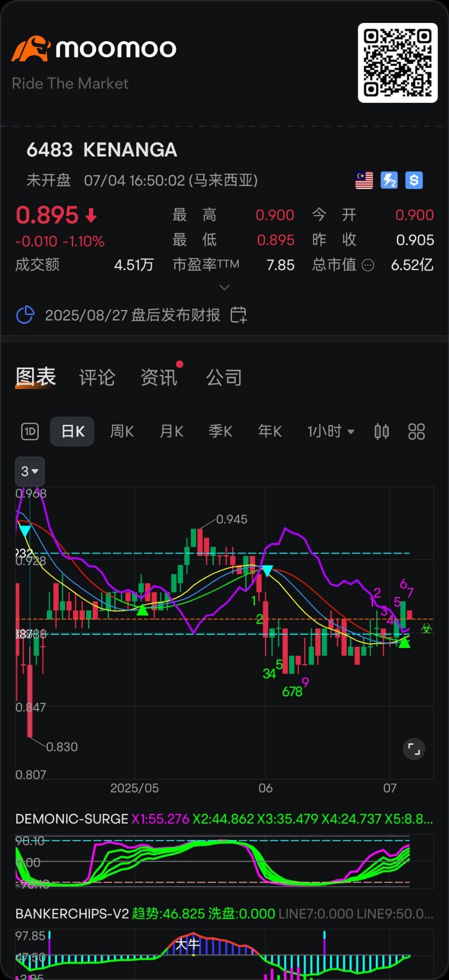Tap the 0.895 current price

pyautogui.click(x=47, y=215)
